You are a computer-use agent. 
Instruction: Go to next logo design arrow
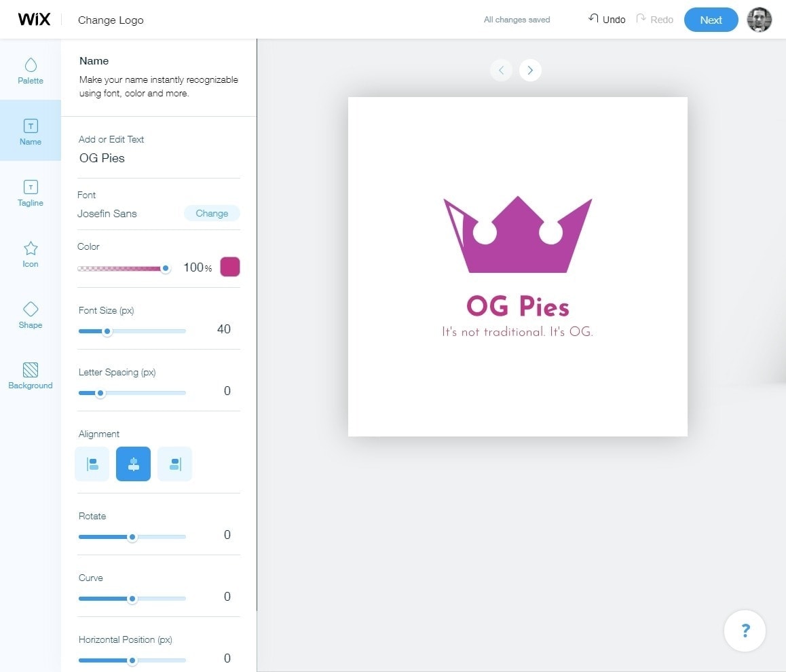tap(530, 70)
